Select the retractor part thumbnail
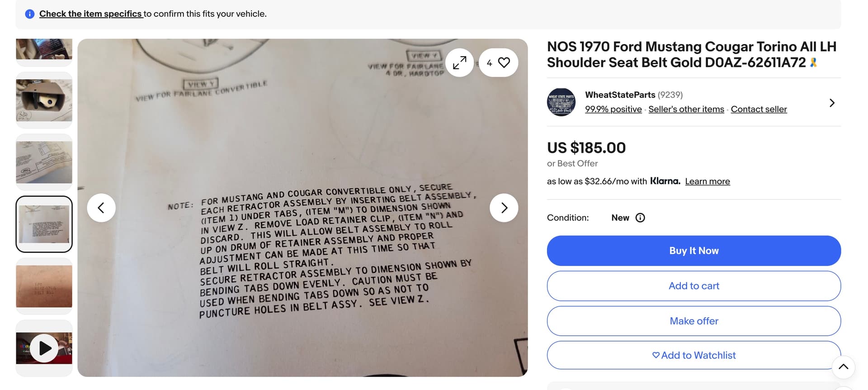The image size is (868, 390). point(44,100)
